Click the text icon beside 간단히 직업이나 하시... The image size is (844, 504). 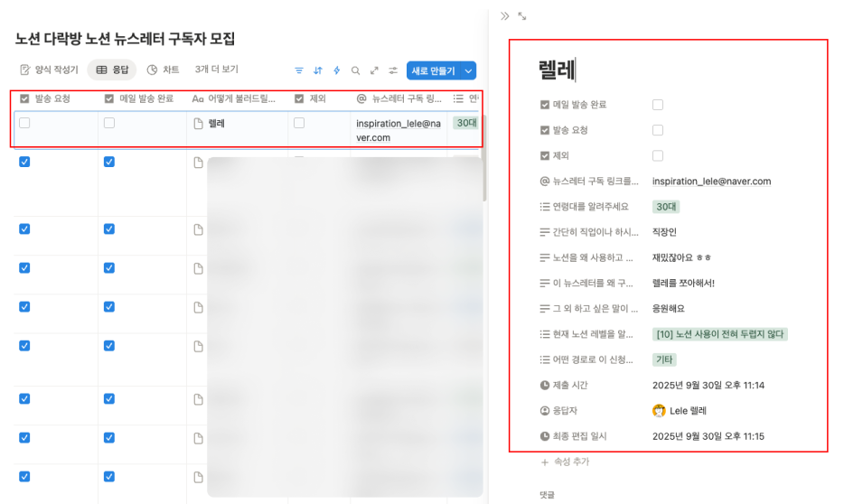[x=544, y=232]
